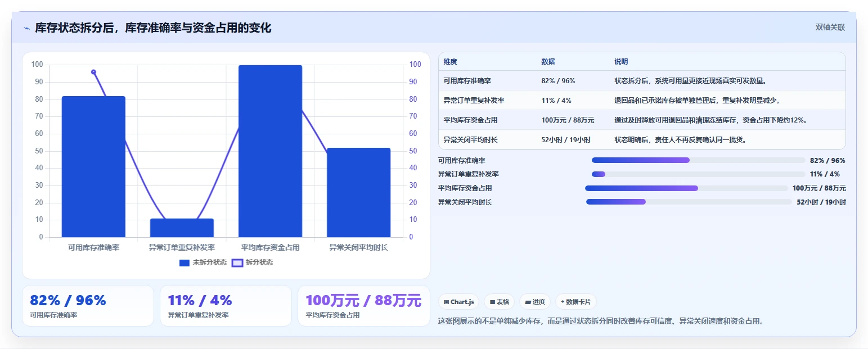868x349 pixels.
Task: Click the 11% / 4% table cell
Action: 556,101
